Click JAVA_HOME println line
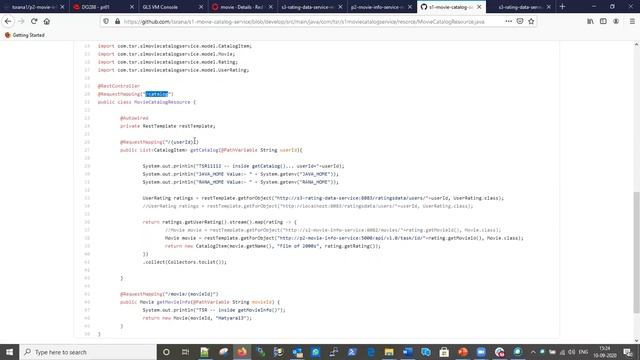Image resolution: width=640 pixels, height=360 pixels. click(240, 174)
